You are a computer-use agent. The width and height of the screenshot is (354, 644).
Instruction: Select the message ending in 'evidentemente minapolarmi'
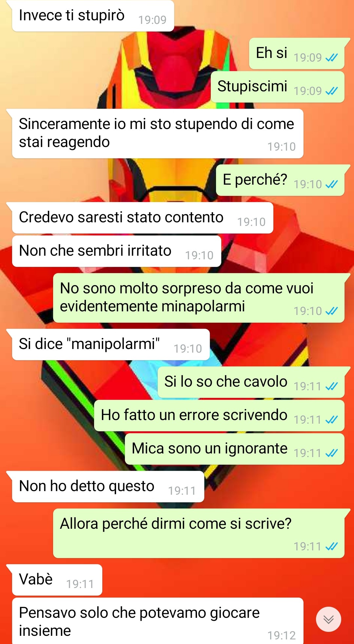click(199, 298)
